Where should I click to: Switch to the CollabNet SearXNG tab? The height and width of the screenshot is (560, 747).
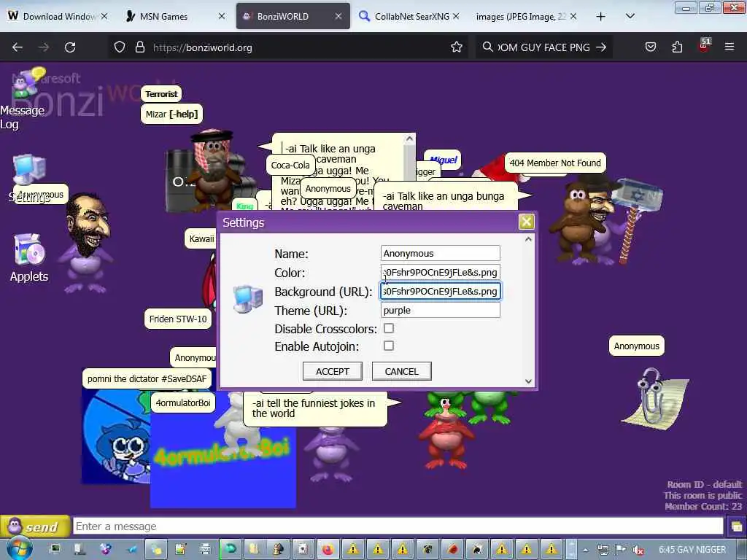pos(410,16)
